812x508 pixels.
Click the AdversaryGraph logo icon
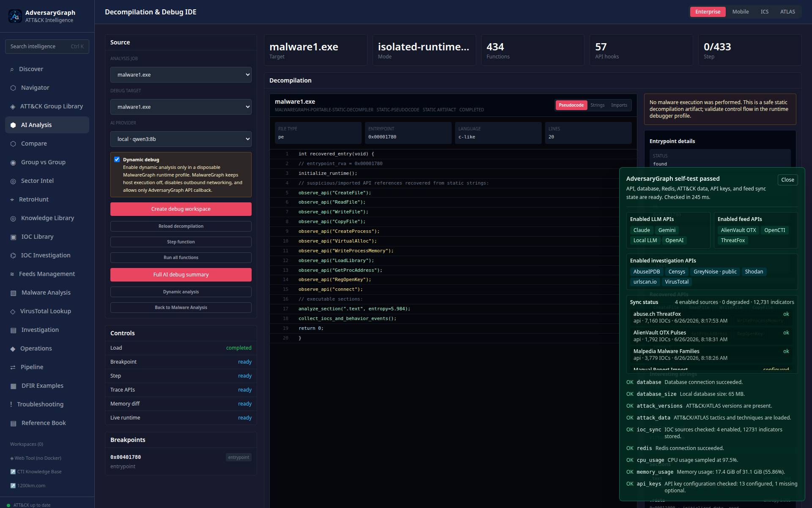15,16
